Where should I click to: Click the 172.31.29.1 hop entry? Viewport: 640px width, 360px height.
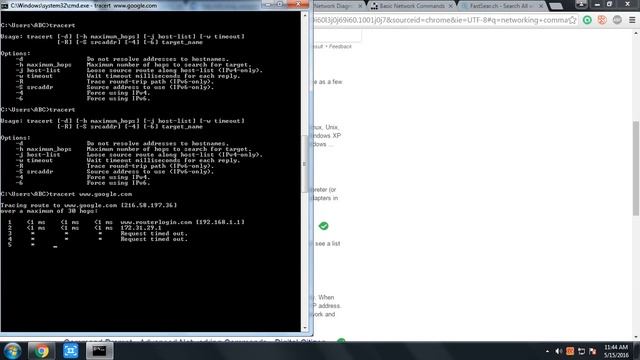[141, 228]
